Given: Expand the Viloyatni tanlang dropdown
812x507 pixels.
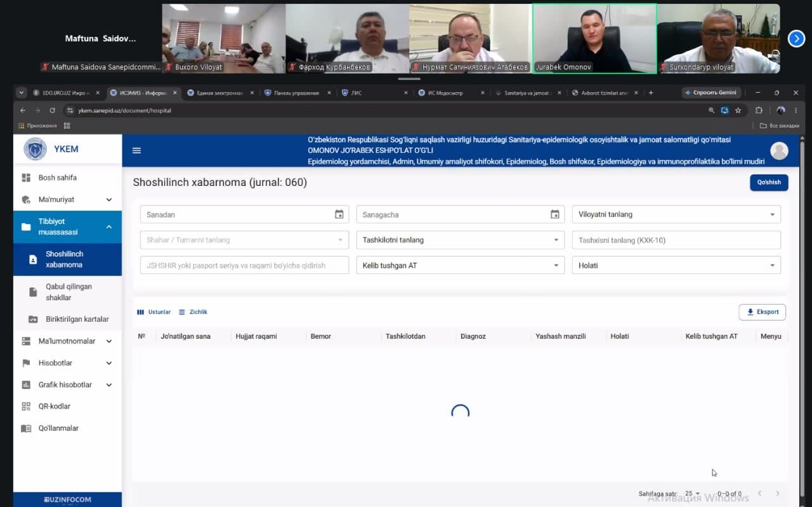Looking at the screenshot, I should (676, 214).
